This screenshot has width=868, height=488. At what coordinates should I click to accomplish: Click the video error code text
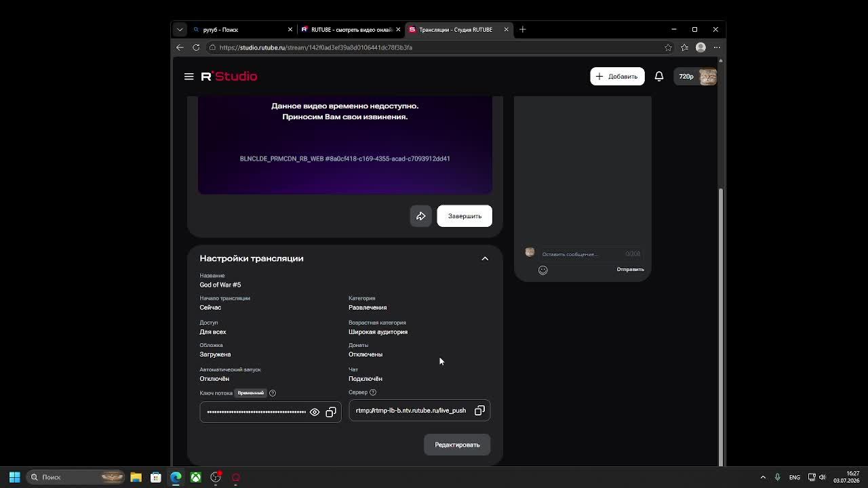coord(344,159)
